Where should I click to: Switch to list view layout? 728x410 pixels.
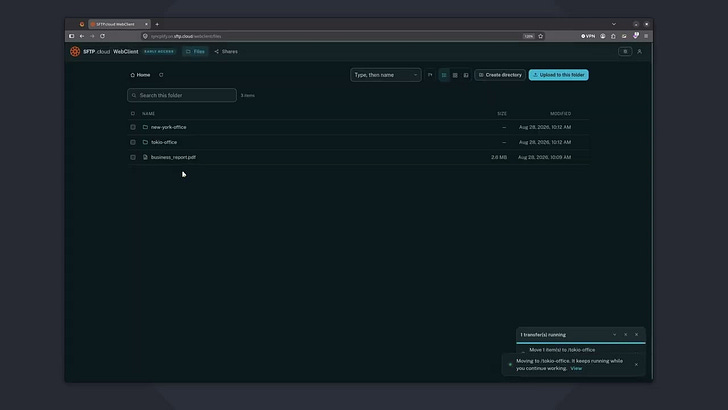(x=444, y=75)
